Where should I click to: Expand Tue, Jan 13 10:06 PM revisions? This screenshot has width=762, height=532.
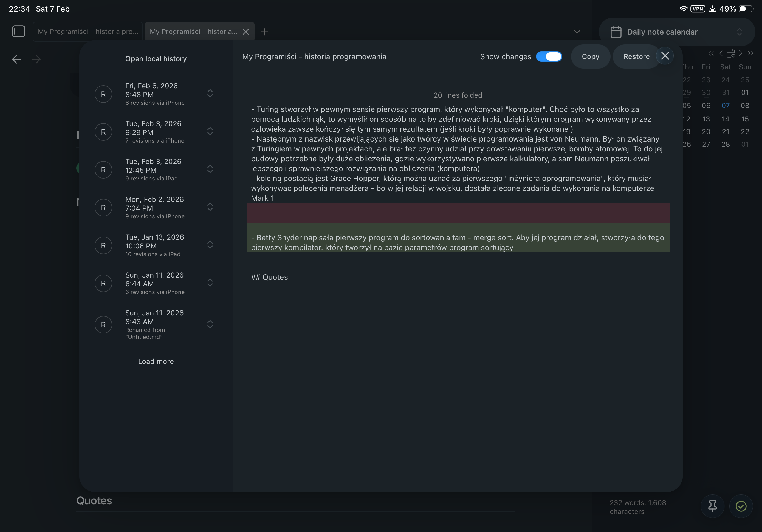pos(210,245)
